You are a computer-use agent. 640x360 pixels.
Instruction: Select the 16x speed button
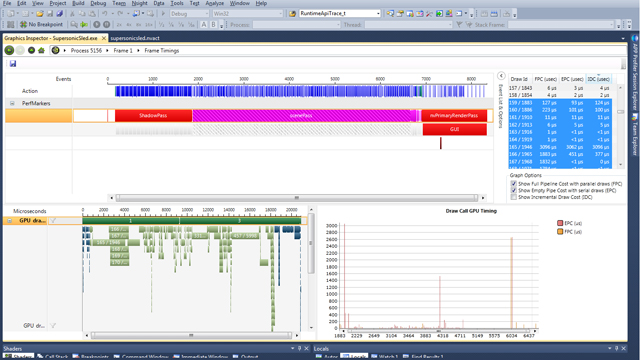pos(149,24)
